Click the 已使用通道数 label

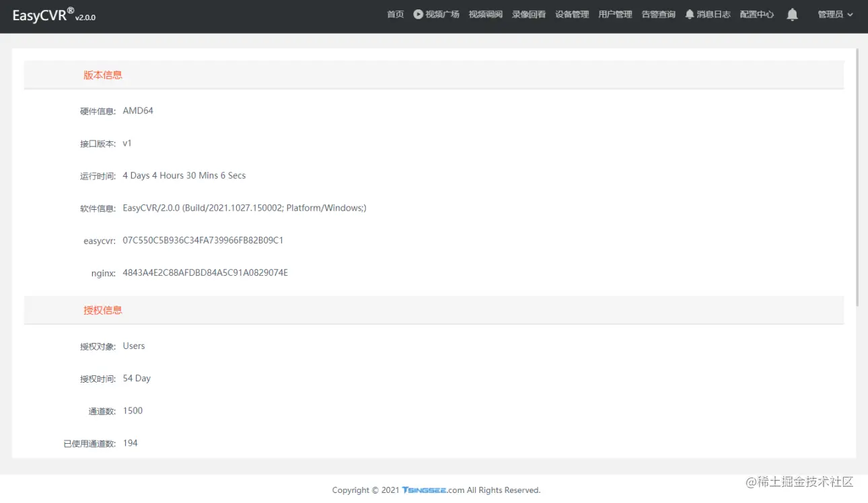[x=89, y=444]
